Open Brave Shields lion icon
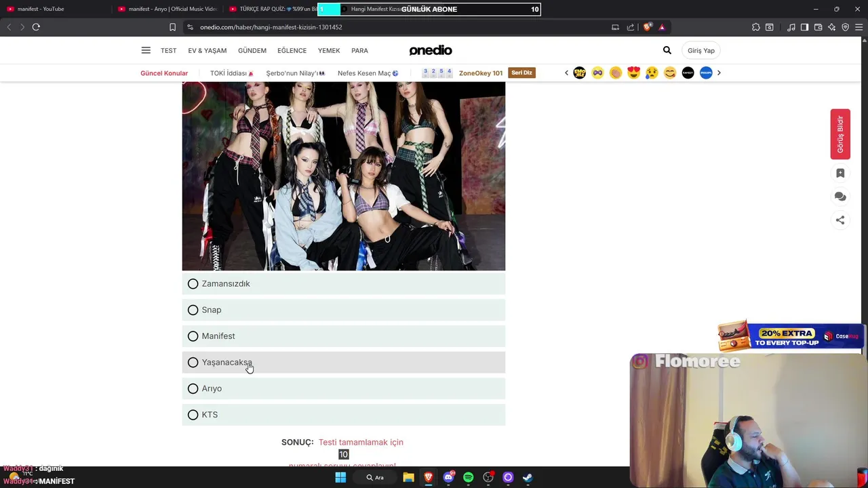This screenshot has width=868, height=488. click(x=648, y=27)
